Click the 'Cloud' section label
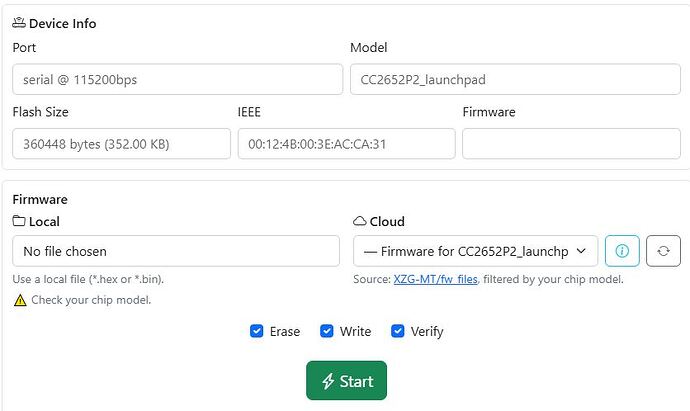The height and width of the screenshot is (411, 690). pyautogui.click(x=387, y=221)
